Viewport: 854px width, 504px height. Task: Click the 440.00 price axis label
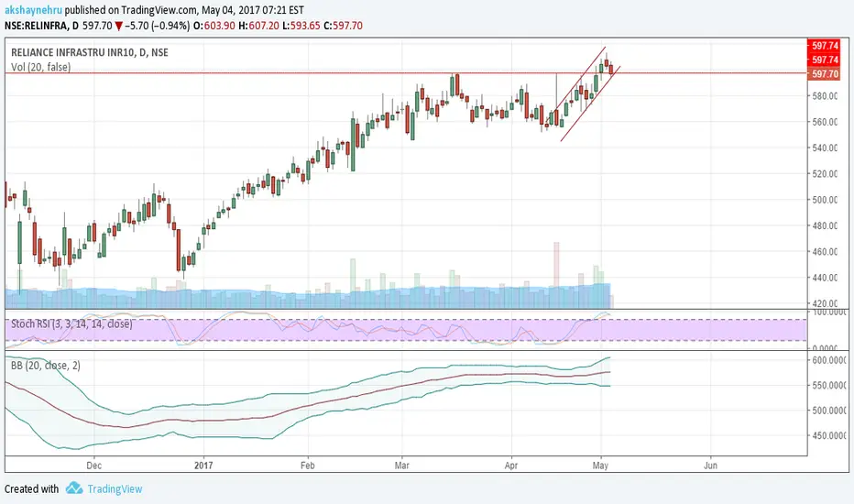pyautogui.click(x=825, y=278)
